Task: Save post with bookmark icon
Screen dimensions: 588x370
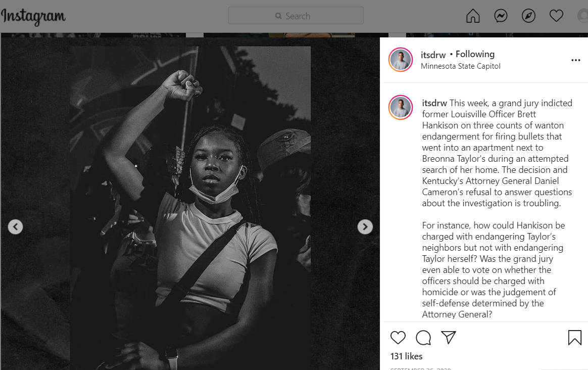Action: pos(575,338)
